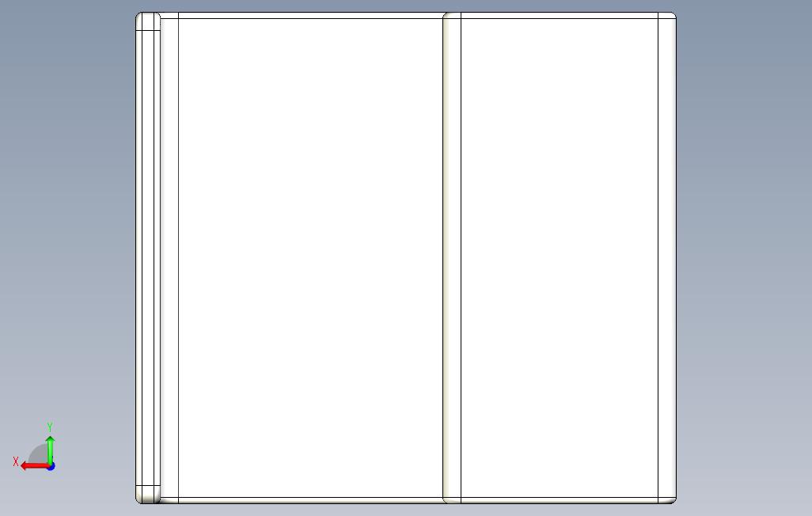Click the red X axis label

click(16, 461)
